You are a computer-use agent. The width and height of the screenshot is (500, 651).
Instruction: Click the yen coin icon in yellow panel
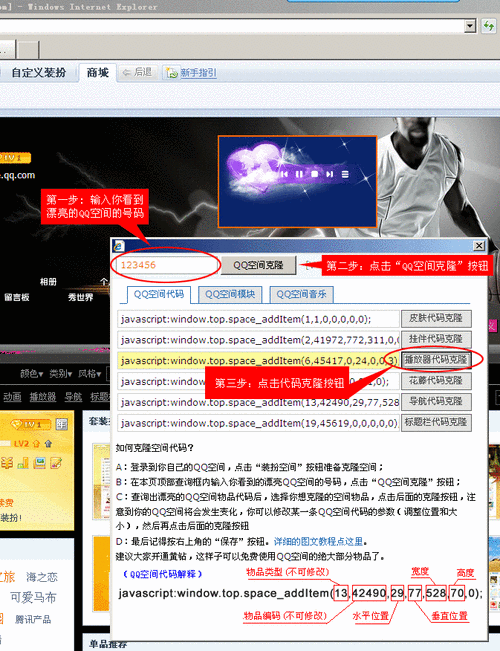[x=7, y=463]
